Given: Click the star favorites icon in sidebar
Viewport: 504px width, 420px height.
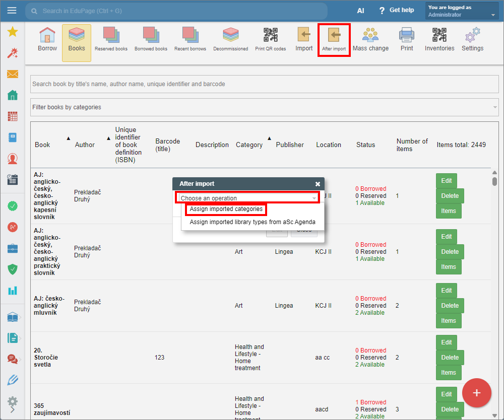Looking at the screenshot, I should (x=13, y=32).
